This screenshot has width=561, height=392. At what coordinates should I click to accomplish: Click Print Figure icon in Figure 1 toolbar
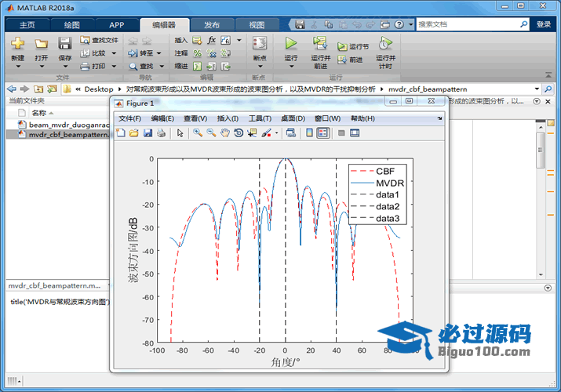[x=162, y=133]
